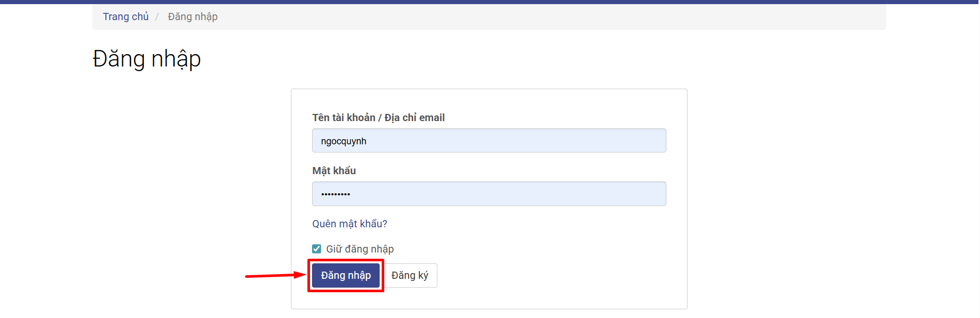The width and height of the screenshot is (980, 318).
Task: Click the dark blue bar at page top
Action: pyautogui.click(x=490, y=2)
